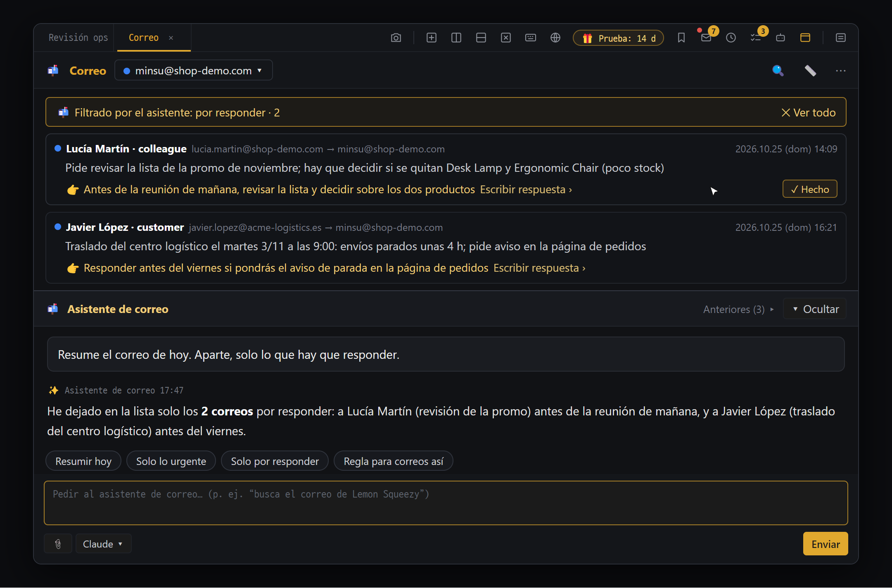The width and height of the screenshot is (892, 588).
Task: Click the sparkle icon beside Asistente de correo 17:47
Action: pos(54,390)
